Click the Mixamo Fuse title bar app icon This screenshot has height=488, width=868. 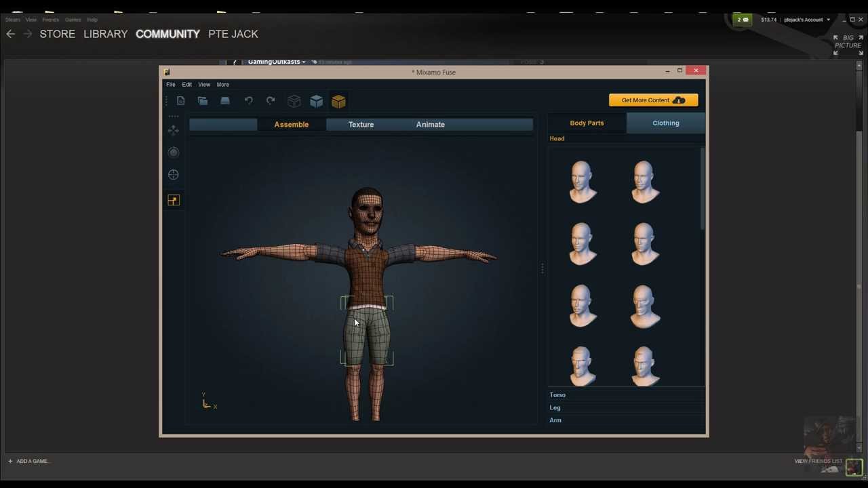167,72
